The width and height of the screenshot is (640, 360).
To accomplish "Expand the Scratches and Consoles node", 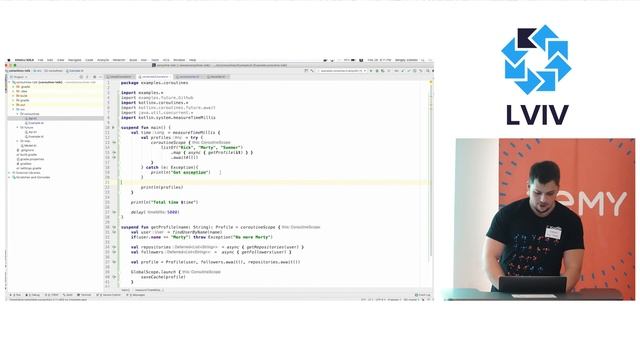I will (x=10, y=177).
